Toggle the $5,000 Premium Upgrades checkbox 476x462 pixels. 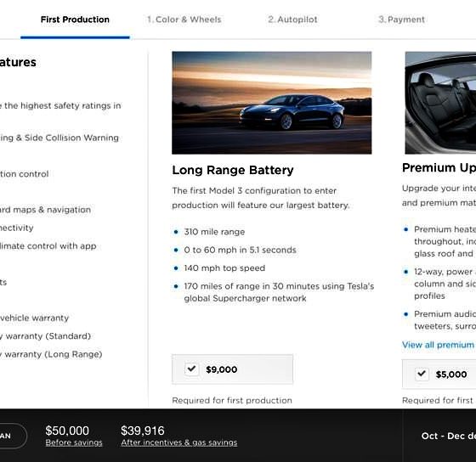(x=422, y=374)
